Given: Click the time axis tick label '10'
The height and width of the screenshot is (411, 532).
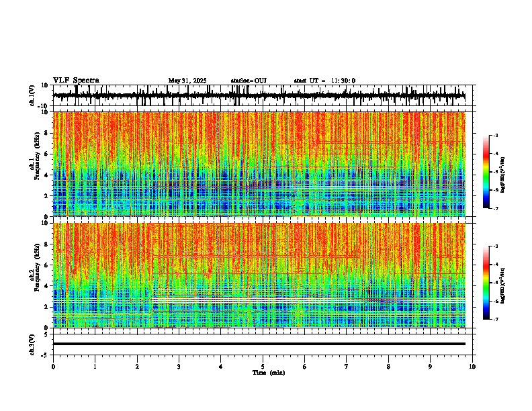Looking at the screenshot, I should tap(472, 367).
